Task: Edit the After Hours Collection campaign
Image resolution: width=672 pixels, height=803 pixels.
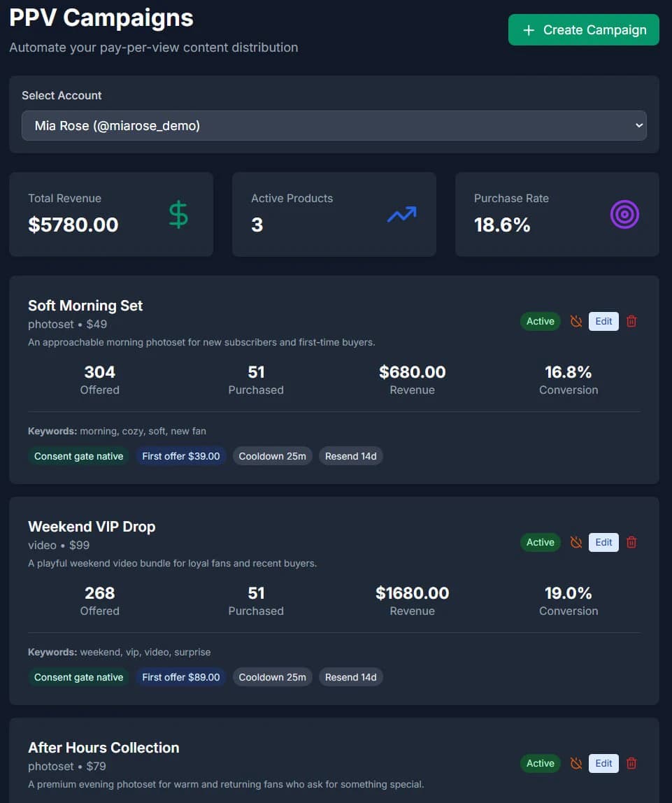Action: [x=603, y=764]
